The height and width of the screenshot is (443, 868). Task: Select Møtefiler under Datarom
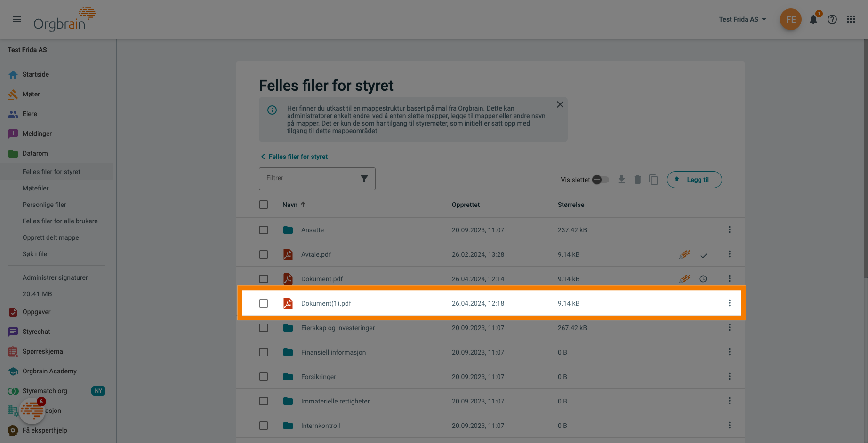pos(36,188)
